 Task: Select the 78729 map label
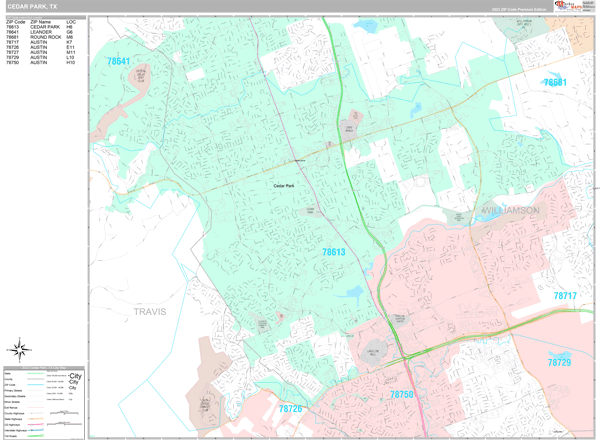(559, 362)
